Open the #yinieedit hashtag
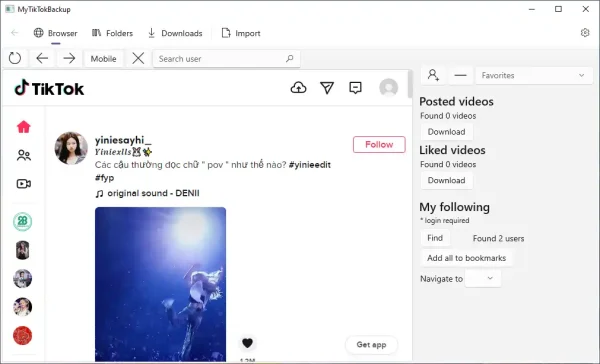Screen dimensions: 600x364 tap(310, 165)
